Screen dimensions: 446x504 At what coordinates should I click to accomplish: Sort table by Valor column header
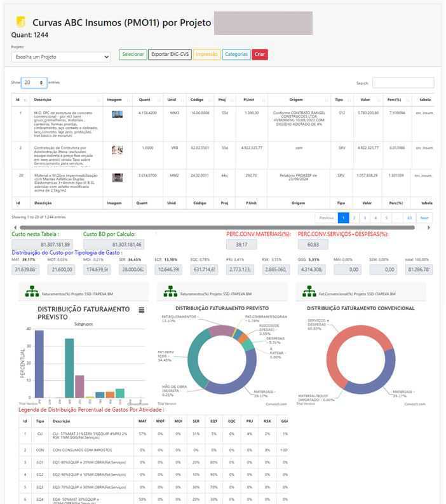(x=365, y=100)
